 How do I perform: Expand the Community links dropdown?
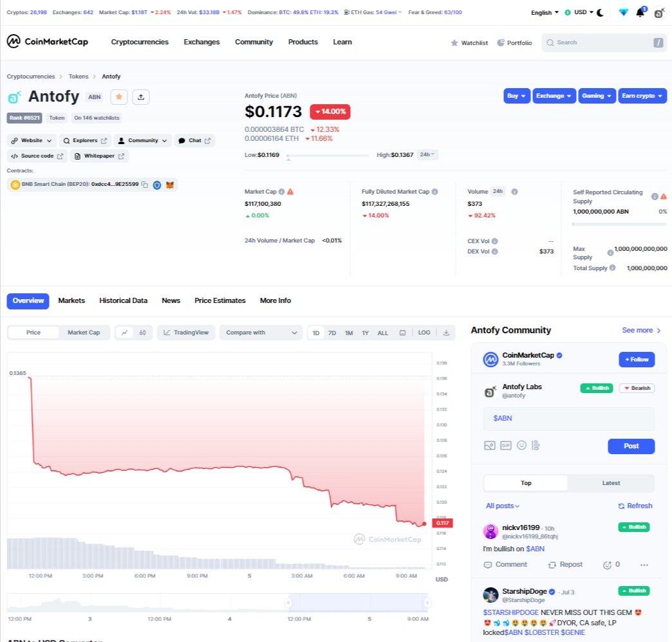(x=143, y=140)
